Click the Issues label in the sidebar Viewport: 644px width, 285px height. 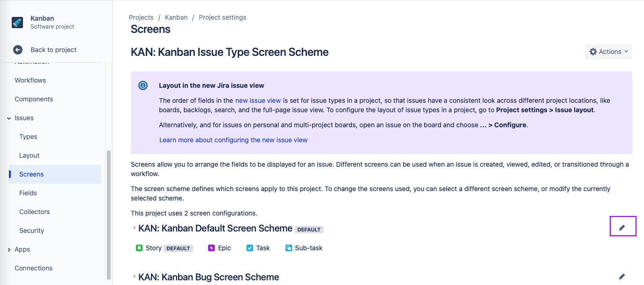tap(24, 118)
